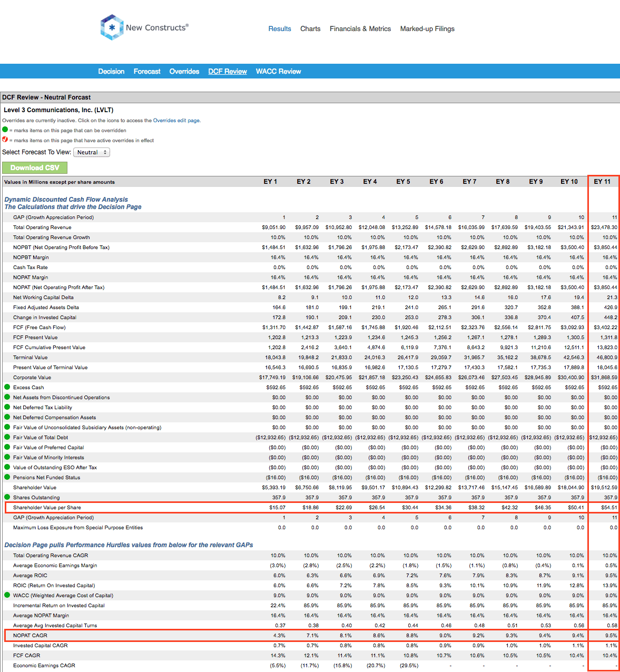Click the 'Decision Page pulls Performance Hurdles' heading

129,545
